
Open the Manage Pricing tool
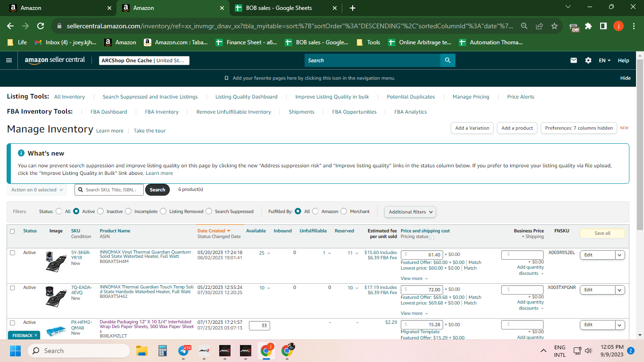coord(471,97)
